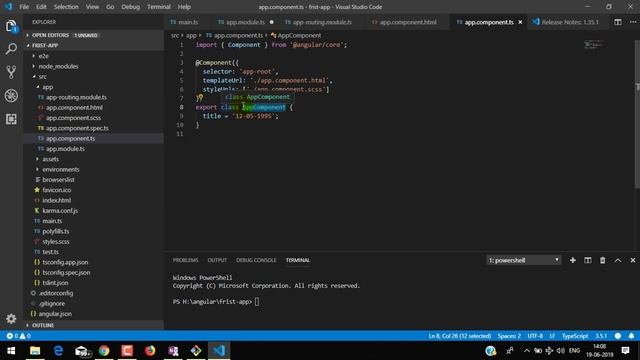Click the volume icon in system tray
Image resolution: width=640 pixels, height=360 pixels.
click(561, 351)
